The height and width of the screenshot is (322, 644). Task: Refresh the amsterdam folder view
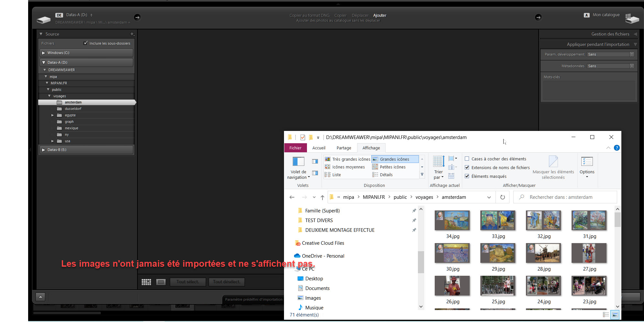click(503, 197)
